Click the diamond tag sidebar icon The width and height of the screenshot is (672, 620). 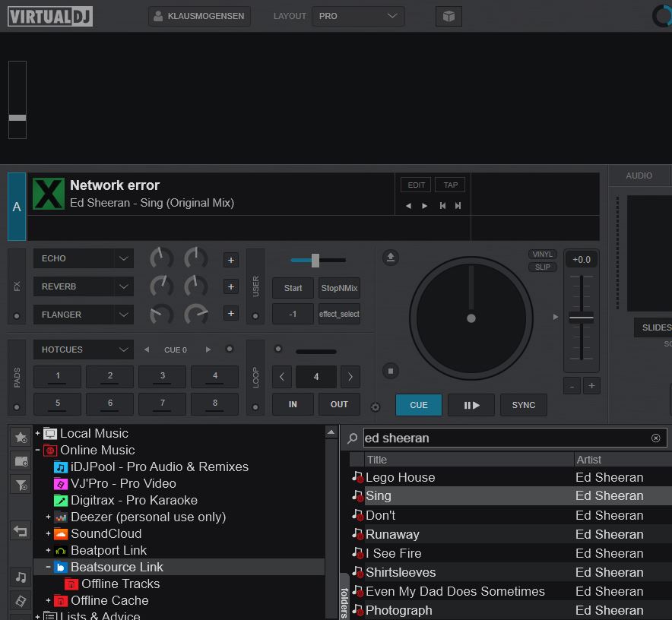pyautogui.click(x=21, y=601)
